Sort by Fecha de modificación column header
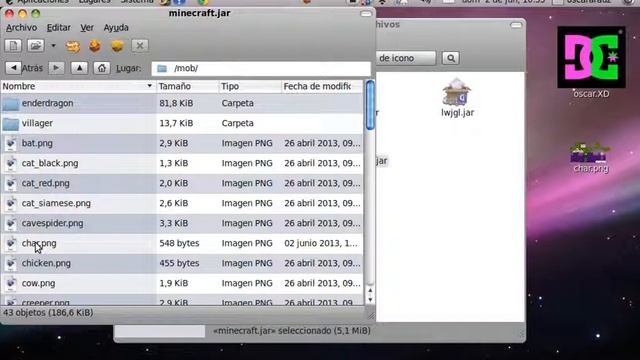This screenshot has width=640, height=360. click(322, 86)
